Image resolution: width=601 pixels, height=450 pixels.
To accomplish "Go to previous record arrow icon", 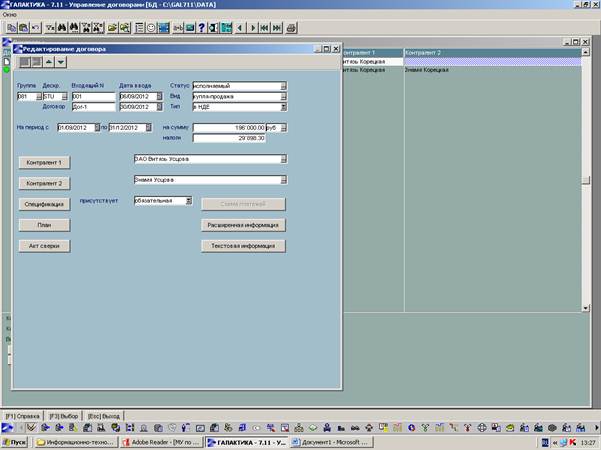I will [x=242, y=27].
